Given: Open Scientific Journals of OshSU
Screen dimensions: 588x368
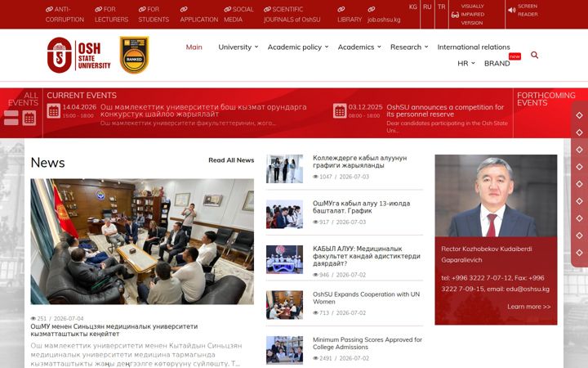Looking at the screenshot, I should [292, 14].
